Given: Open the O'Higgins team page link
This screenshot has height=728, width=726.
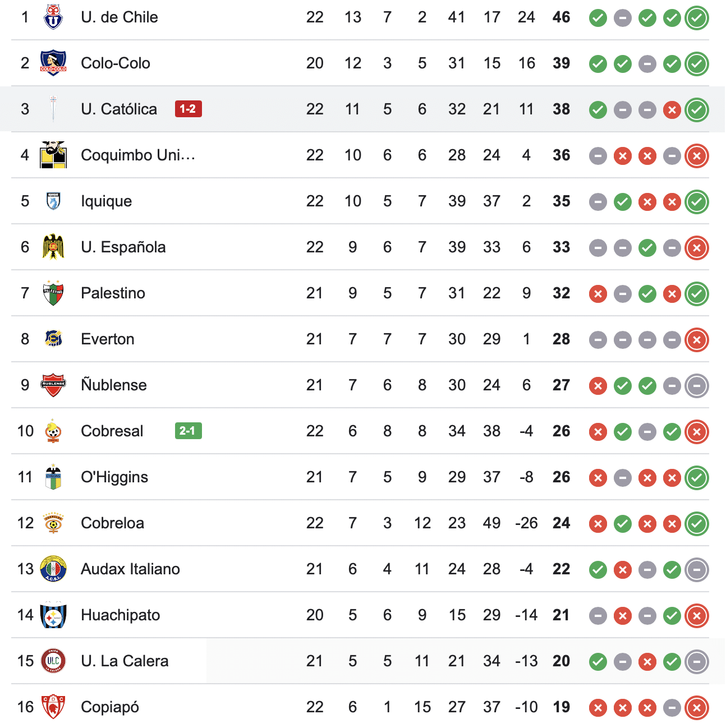Looking at the screenshot, I should pos(114,477).
